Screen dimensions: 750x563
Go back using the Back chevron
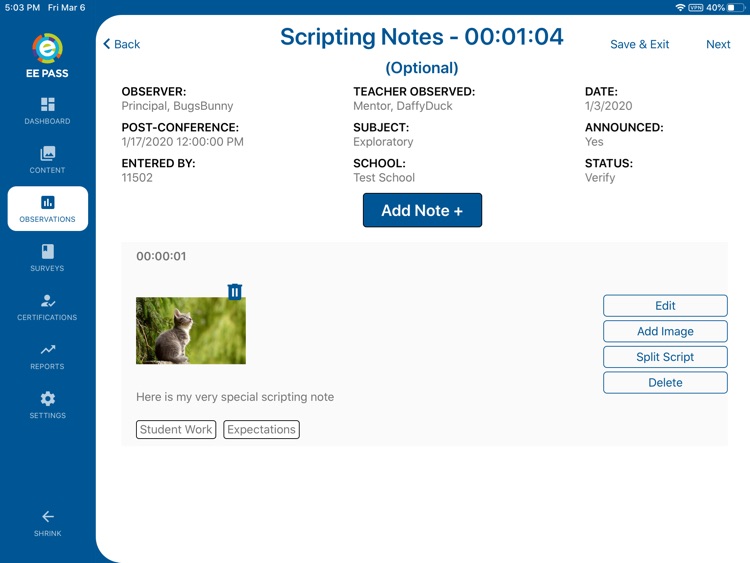tap(121, 44)
